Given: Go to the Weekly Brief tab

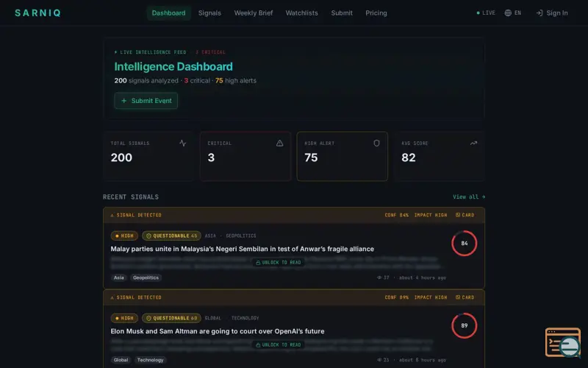Looking at the screenshot, I should pyautogui.click(x=254, y=13).
